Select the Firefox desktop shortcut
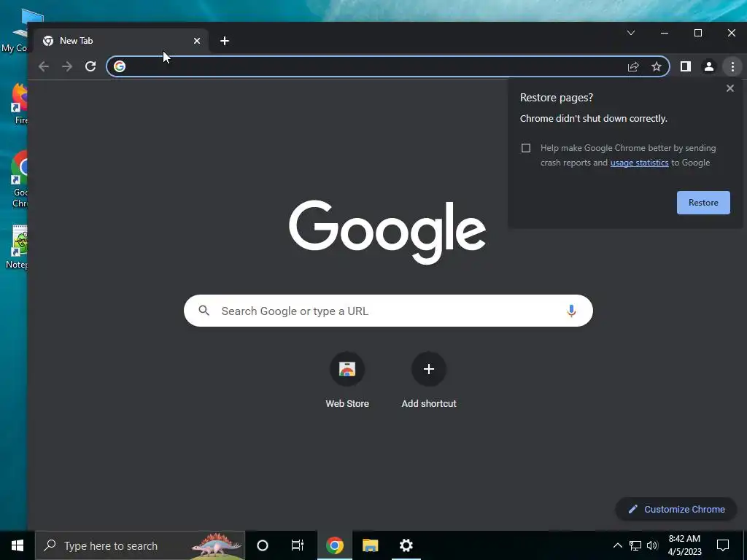 tap(19, 104)
